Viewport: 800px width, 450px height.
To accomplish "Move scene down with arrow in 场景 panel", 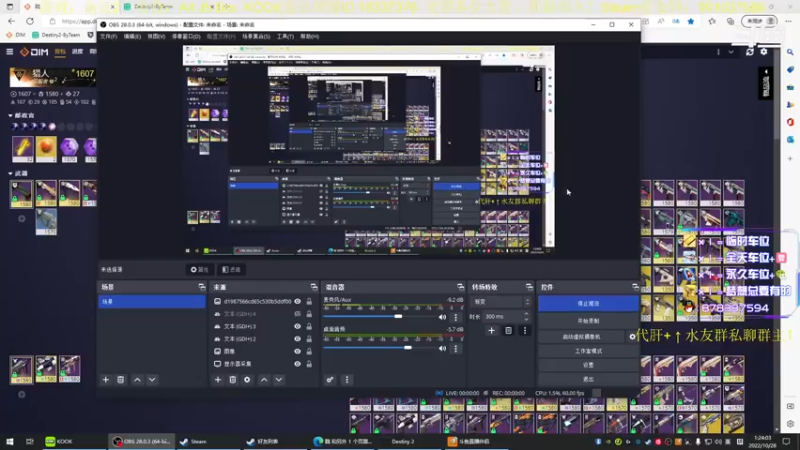I will point(152,380).
